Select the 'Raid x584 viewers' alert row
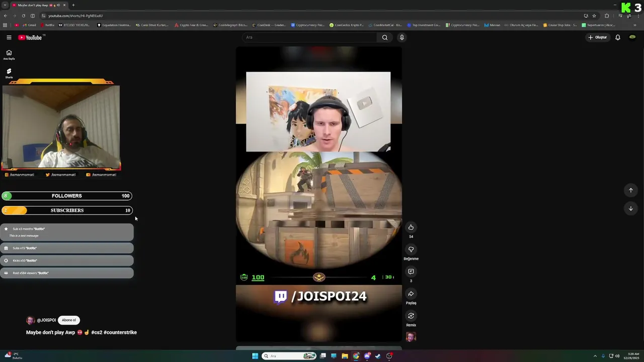Viewport: 644px width, 362px height. coord(67,273)
